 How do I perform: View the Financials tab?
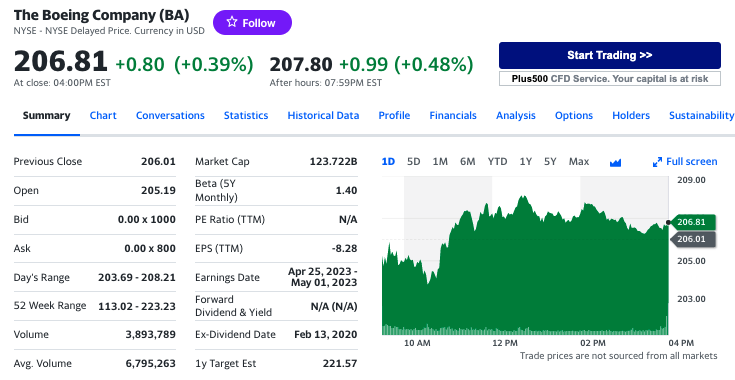[453, 115]
